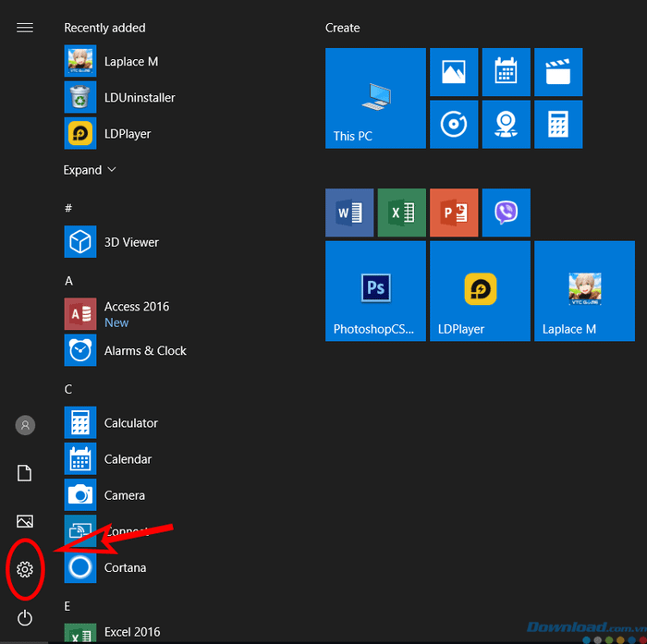This screenshot has height=644, width=647.
Task: Click the Power button in sidebar
Action: coord(25,617)
